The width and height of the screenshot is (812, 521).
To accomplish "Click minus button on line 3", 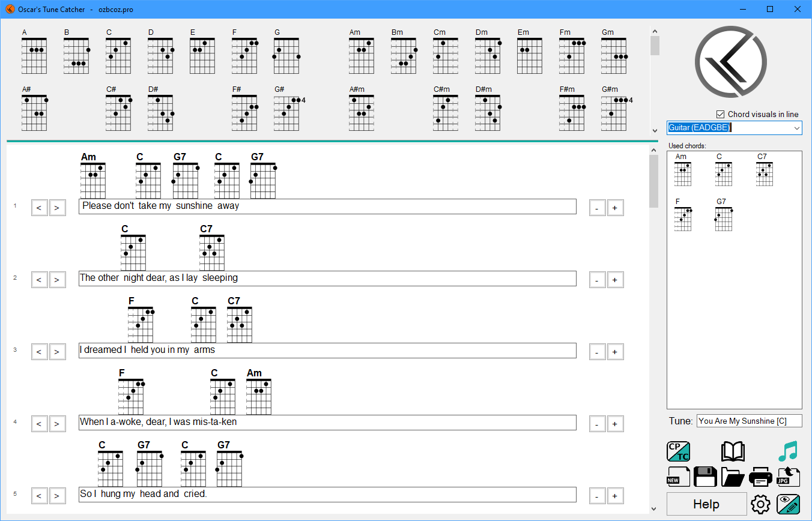I will tap(597, 352).
